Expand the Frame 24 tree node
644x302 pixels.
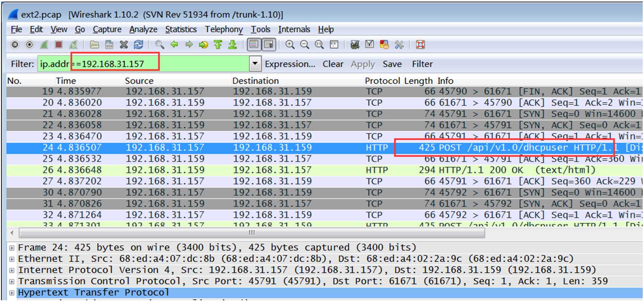click(12, 248)
